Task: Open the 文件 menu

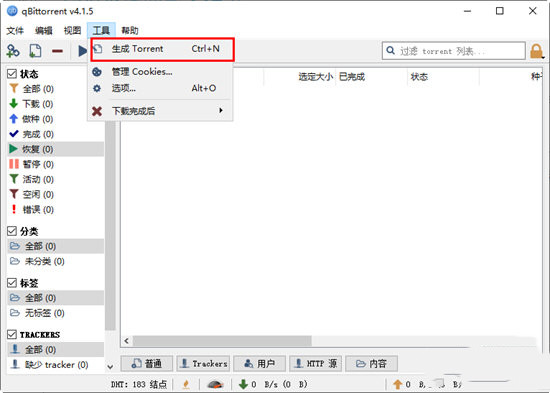Action: pos(15,31)
